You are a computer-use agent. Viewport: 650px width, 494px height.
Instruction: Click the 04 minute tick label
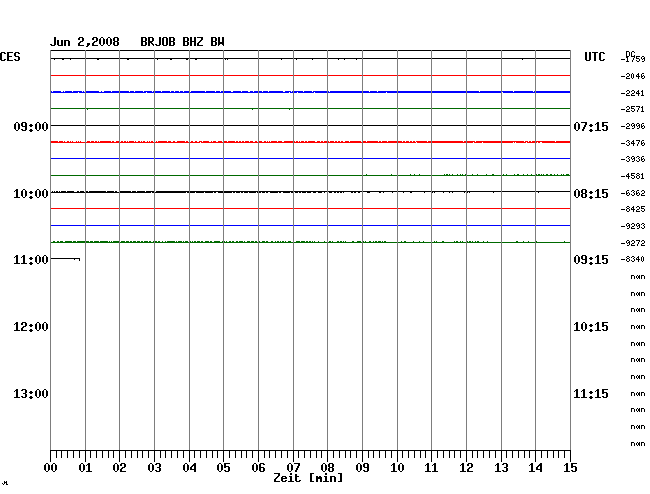pyautogui.click(x=189, y=468)
